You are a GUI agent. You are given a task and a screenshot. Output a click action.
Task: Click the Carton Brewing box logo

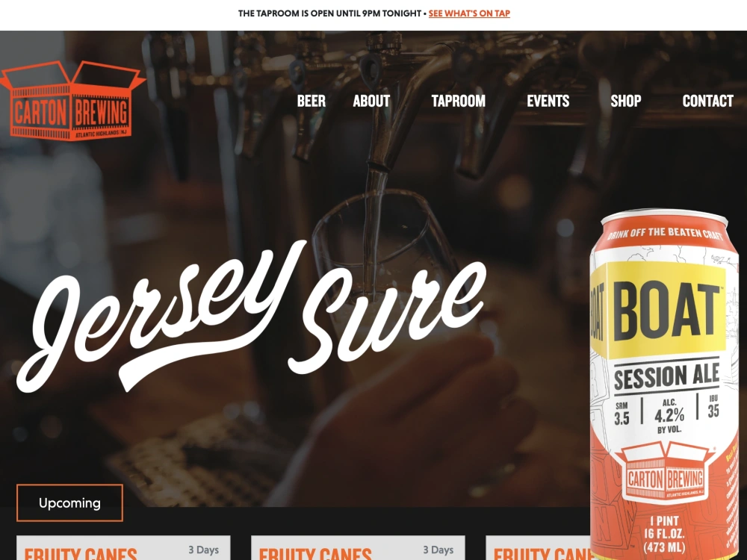[x=72, y=101]
